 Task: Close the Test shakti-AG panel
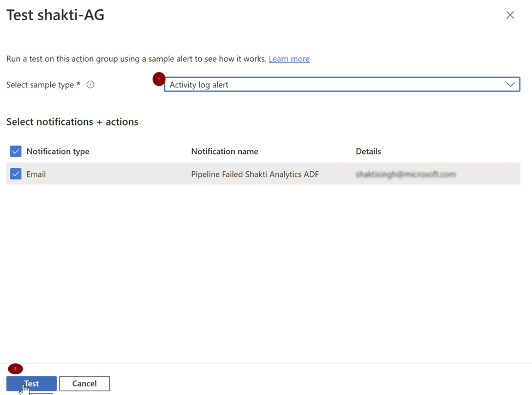[x=510, y=15]
